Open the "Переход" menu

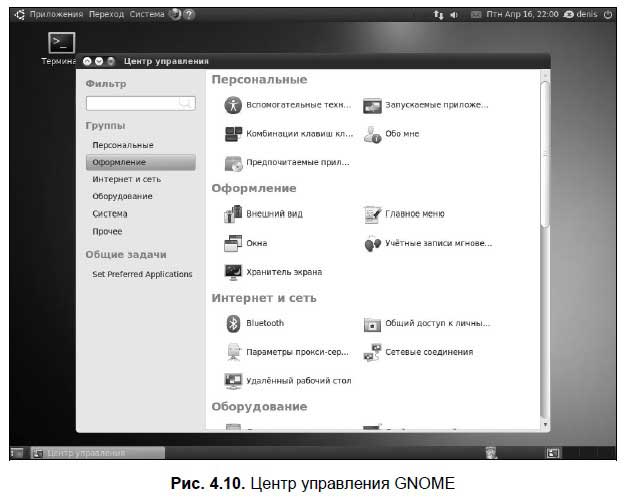point(106,15)
